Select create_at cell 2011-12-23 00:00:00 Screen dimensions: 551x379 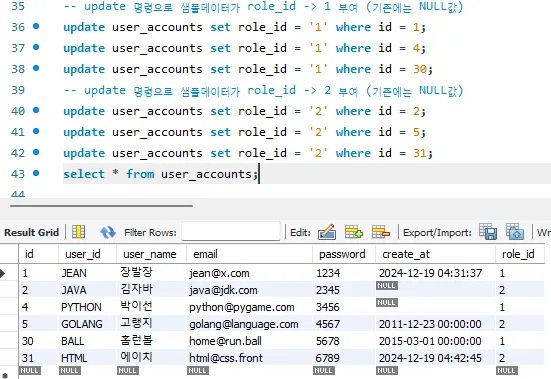[x=435, y=324]
